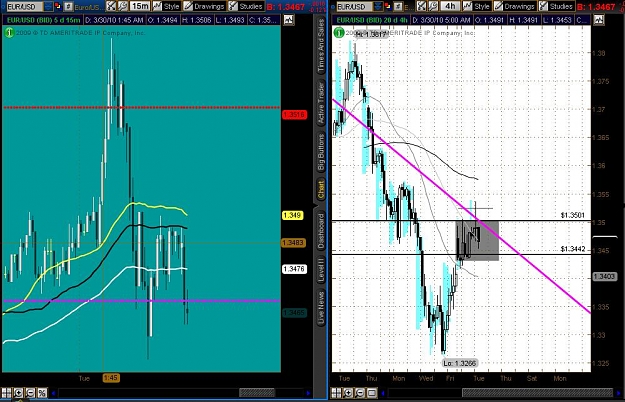This screenshot has width=625, height=402.
Task: Click orange 1.3483 price label
Action: tap(294, 243)
